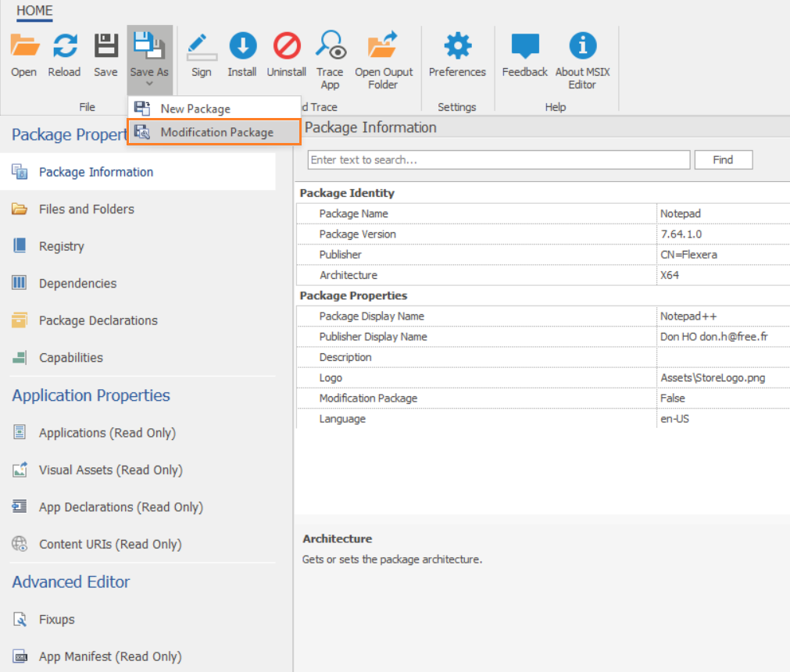Image resolution: width=790 pixels, height=672 pixels.
Task: Click the Uninstall prohibited icon
Action: coord(287,45)
